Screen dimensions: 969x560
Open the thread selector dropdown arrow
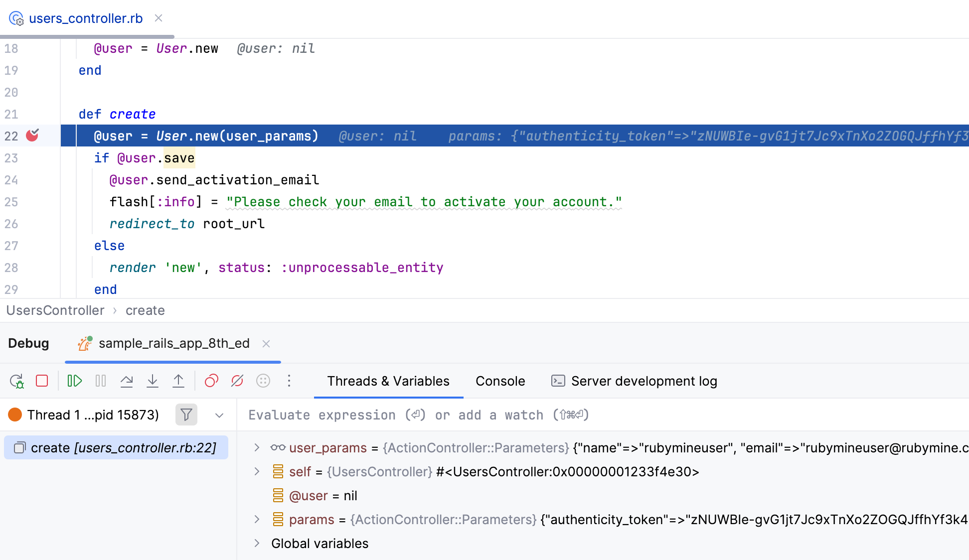pyautogui.click(x=219, y=415)
